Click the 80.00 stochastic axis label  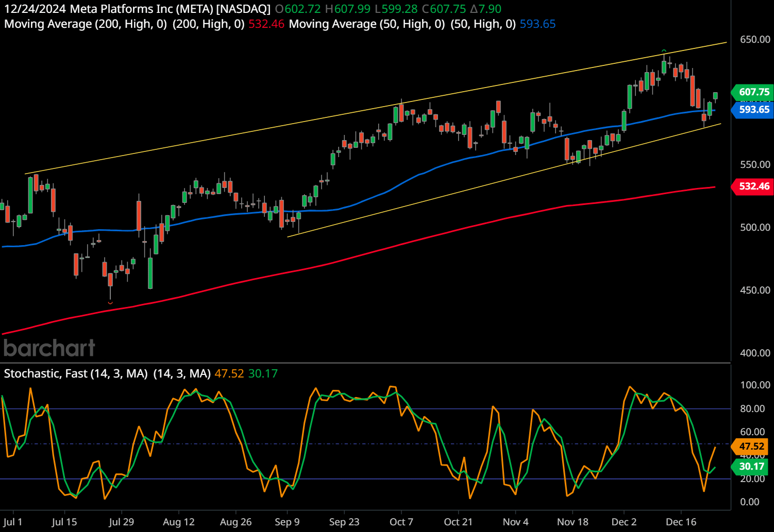point(752,409)
